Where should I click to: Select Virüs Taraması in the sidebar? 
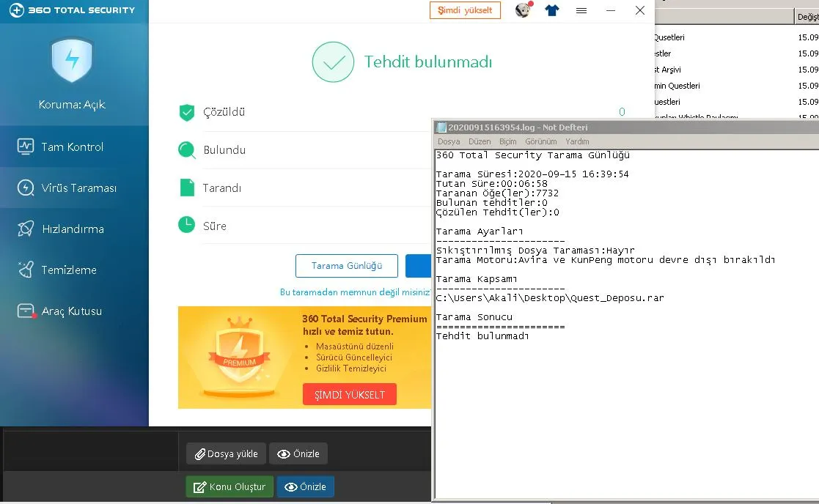(74, 188)
